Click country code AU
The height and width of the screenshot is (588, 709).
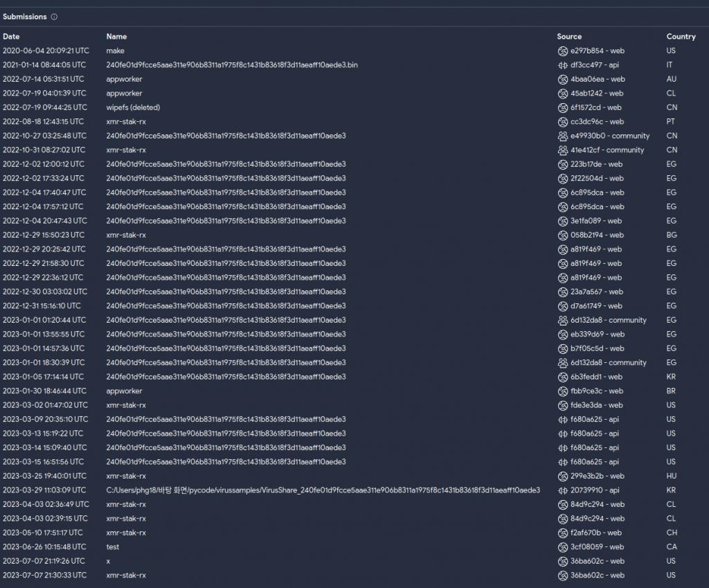pyautogui.click(x=672, y=79)
